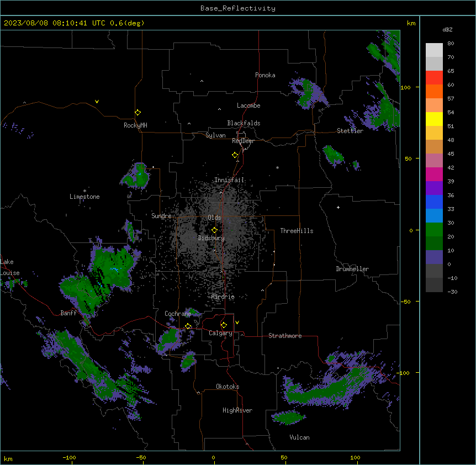Viewport: 476px width, 465px height.
Task: Click the Airdrie city label
Action: point(223,297)
